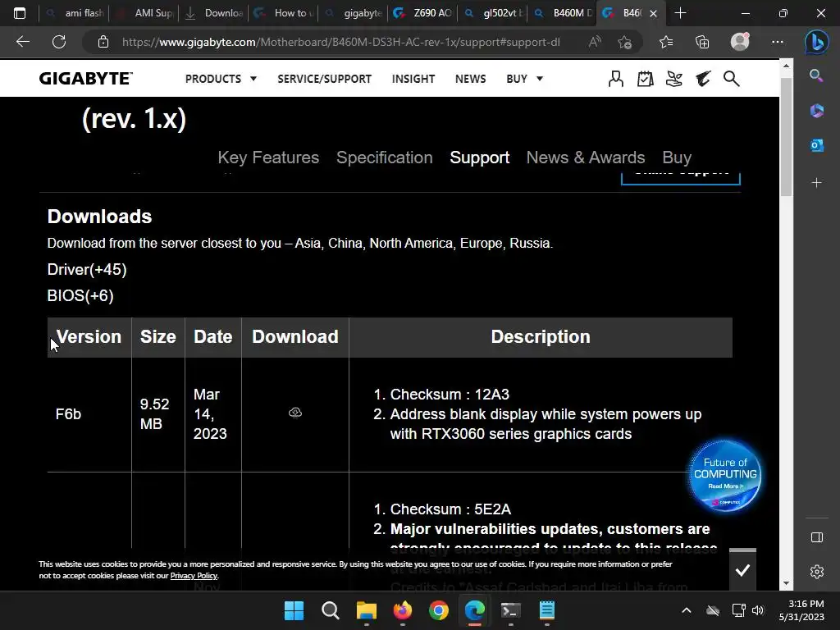Open the SERVICE/SUPPORT menu
This screenshot has width=840, height=630.
point(324,79)
